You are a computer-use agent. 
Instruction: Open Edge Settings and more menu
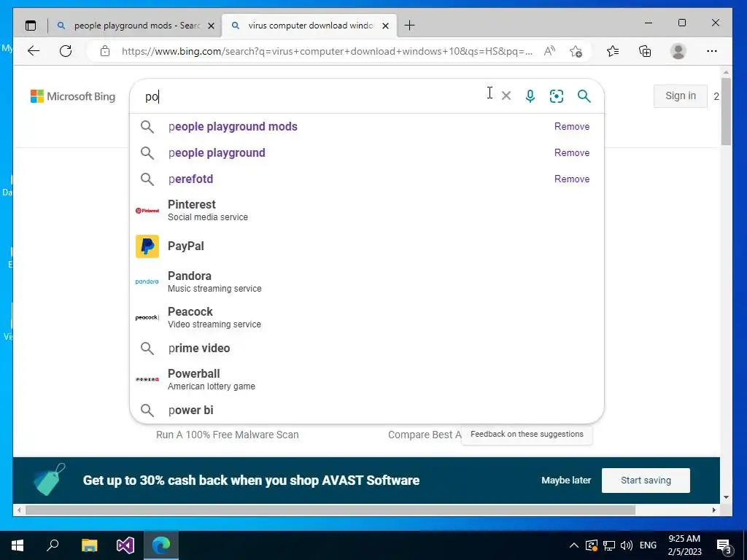[x=712, y=51]
